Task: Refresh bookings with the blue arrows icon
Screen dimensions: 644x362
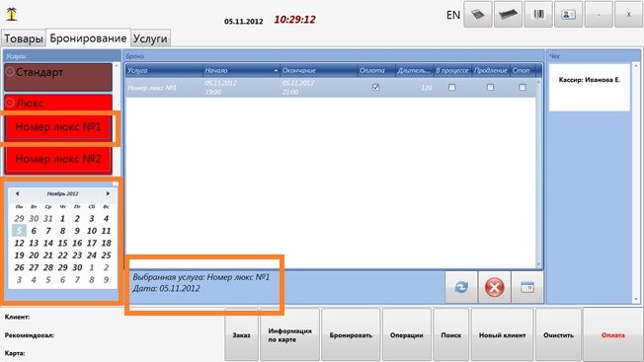Action: click(461, 287)
